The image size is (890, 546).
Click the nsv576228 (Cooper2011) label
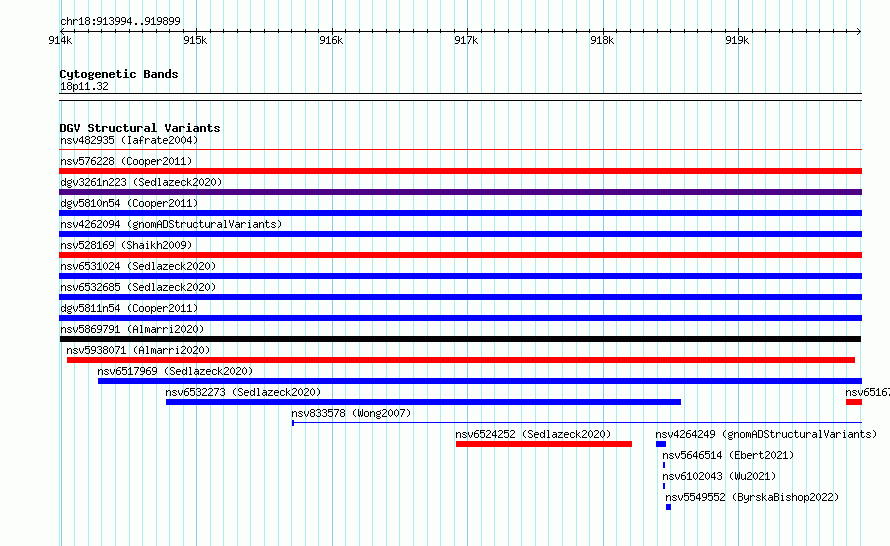(x=126, y=161)
